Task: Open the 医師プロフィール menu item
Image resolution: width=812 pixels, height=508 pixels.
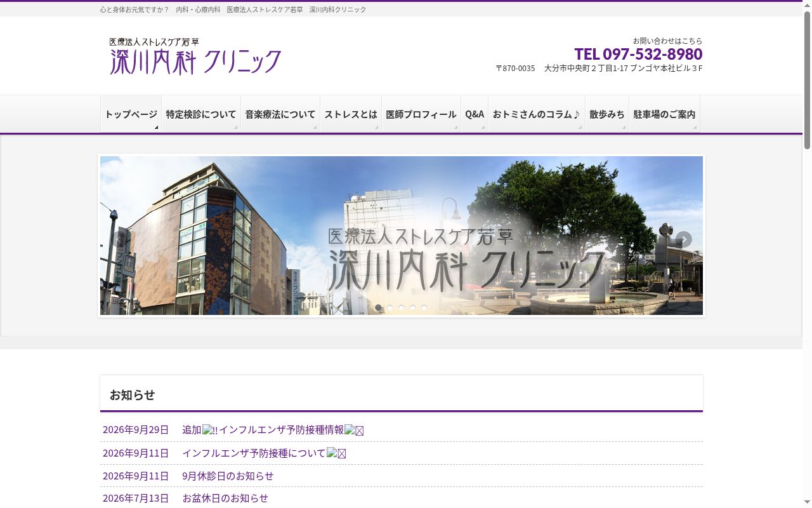Action: click(421, 114)
